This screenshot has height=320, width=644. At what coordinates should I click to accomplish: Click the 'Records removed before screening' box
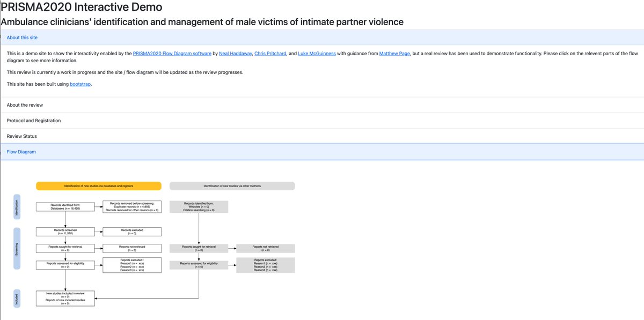[132, 207]
